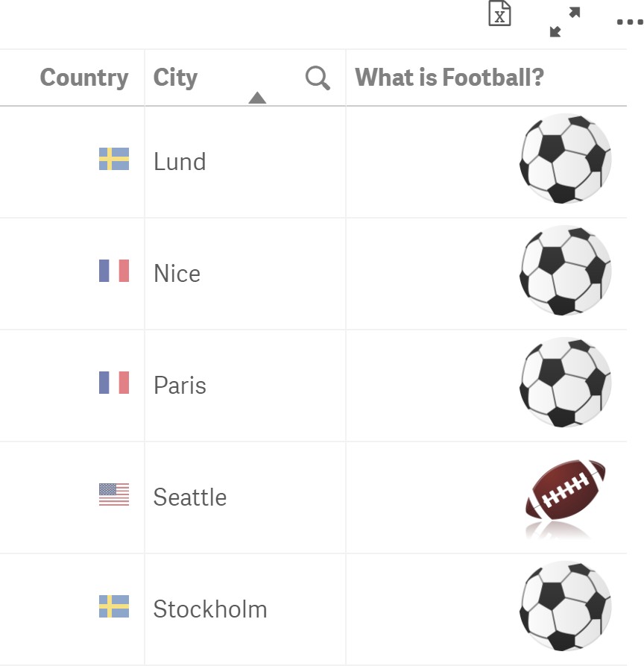
Task: Select the USA flag beside Seattle
Action: (x=114, y=494)
